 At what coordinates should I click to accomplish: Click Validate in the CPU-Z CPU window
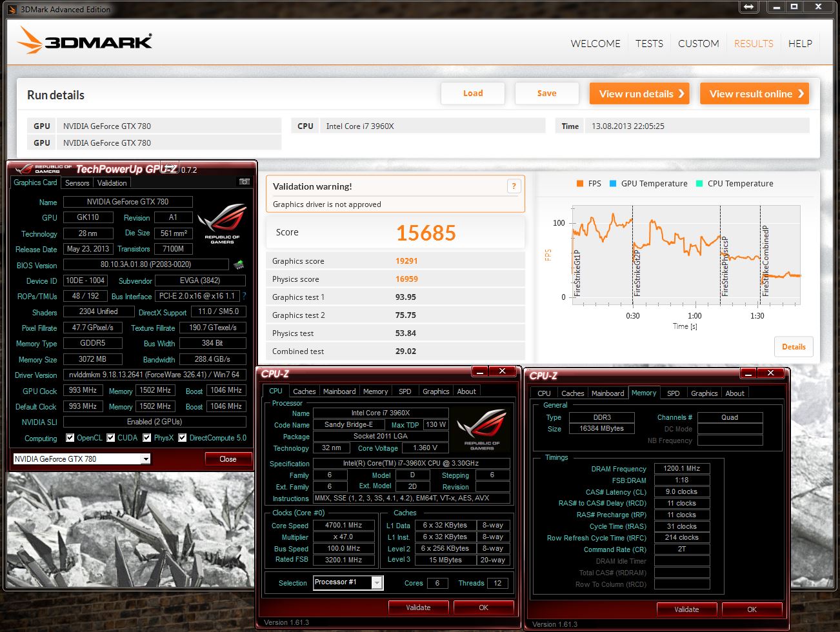click(x=418, y=607)
